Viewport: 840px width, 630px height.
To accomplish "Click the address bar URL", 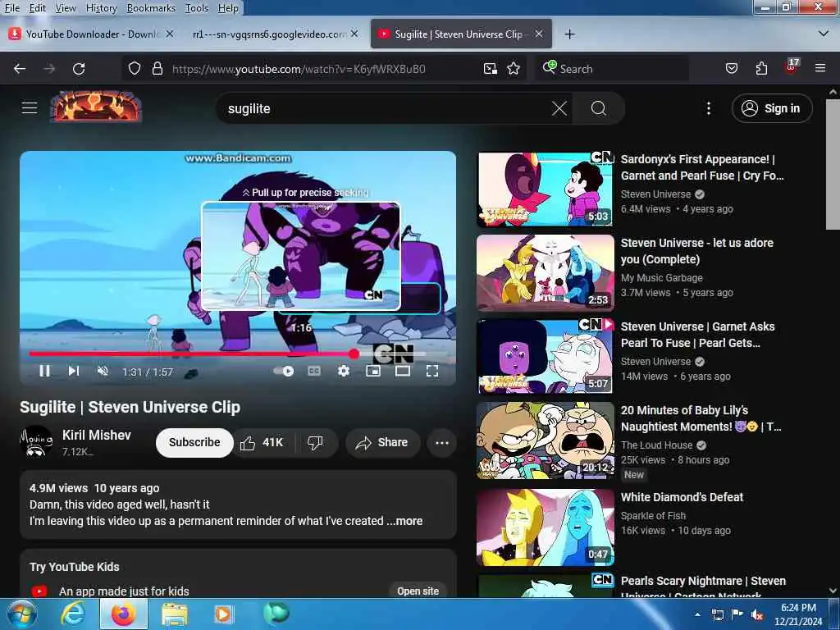I will tap(299, 69).
